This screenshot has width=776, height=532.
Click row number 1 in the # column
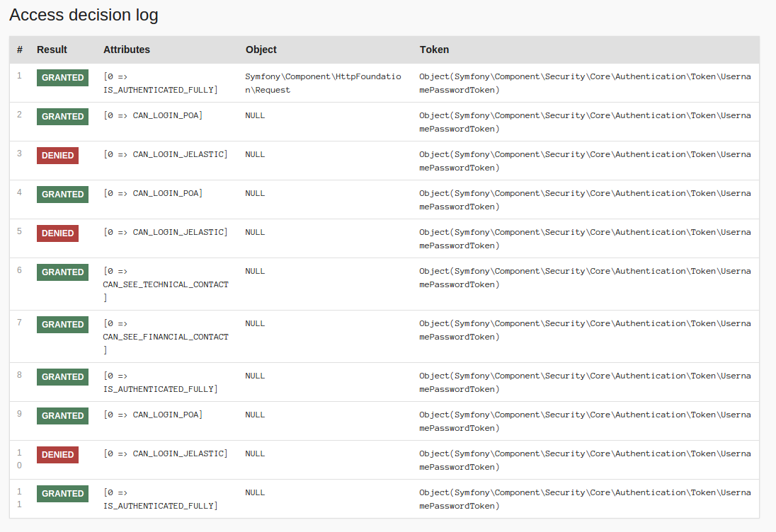tap(19, 76)
